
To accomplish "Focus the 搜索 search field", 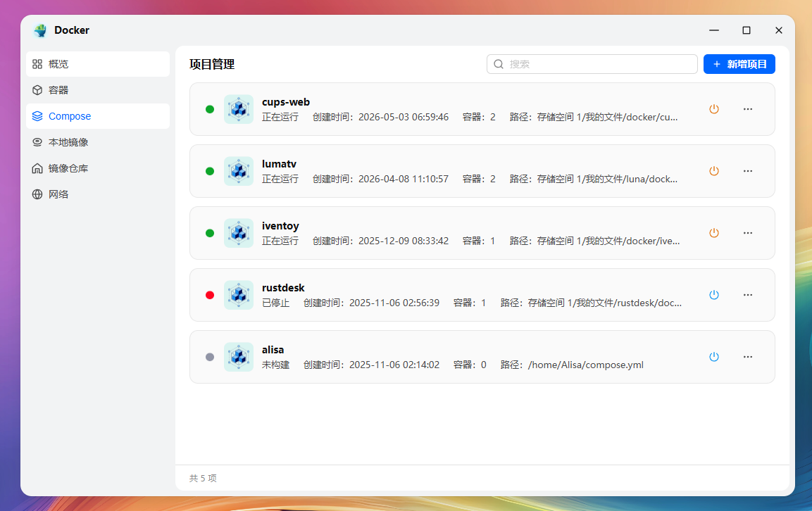I will pyautogui.click(x=592, y=64).
